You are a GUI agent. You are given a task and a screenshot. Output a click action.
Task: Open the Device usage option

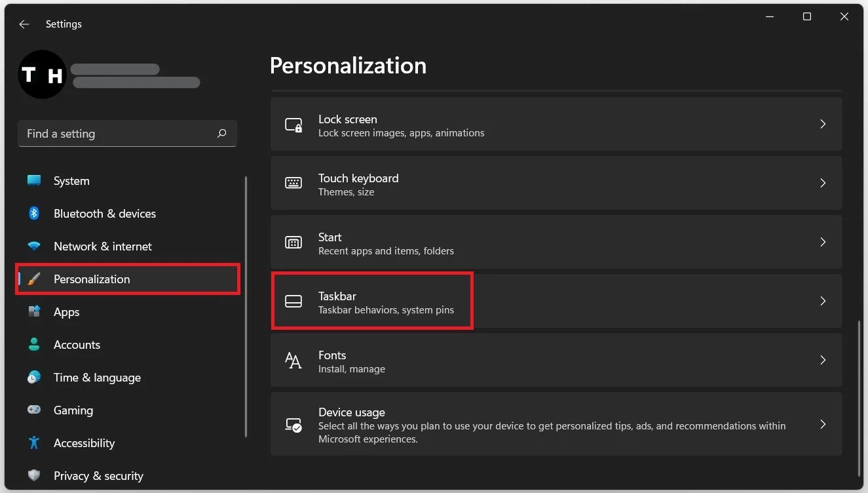pos(556,424)
